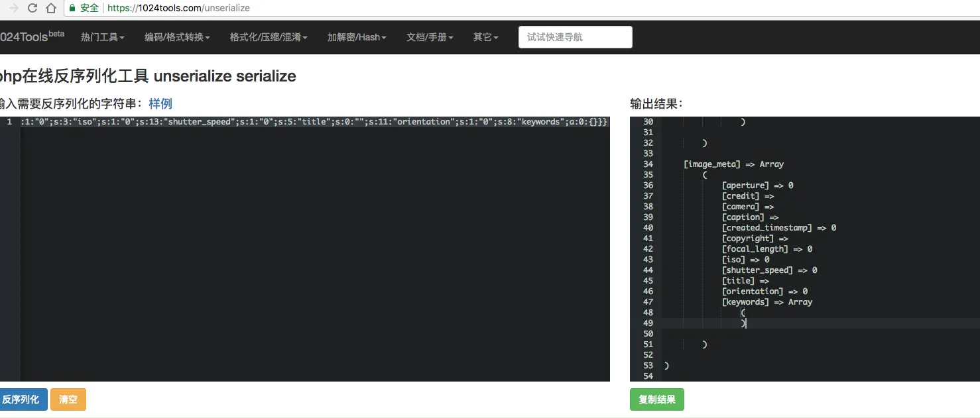Screen dimensions: 980x418
Task: Click the address bar URL 1024tools.com/unserialize
Action: 178,9
